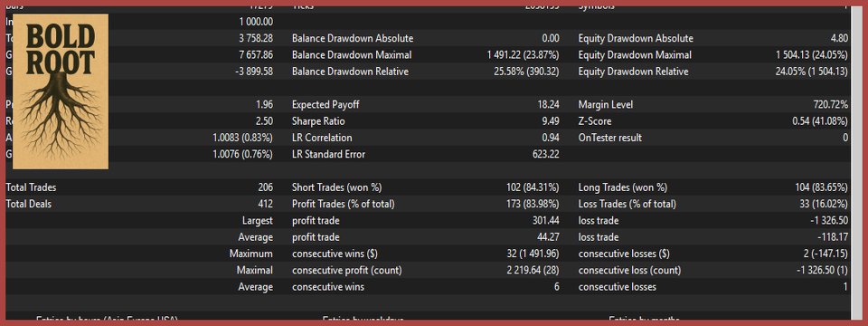868x326 pixels.
Task: Select the 301.44 largest profit trade value
Action: (545, 221)
